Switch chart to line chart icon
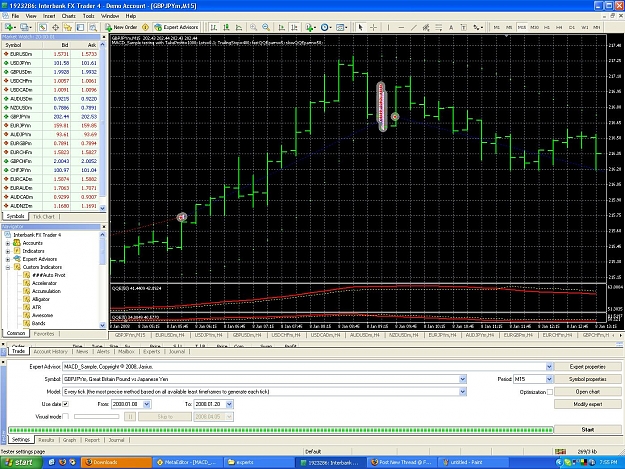Viewport: 625px width, 469px height. (239, 27)
